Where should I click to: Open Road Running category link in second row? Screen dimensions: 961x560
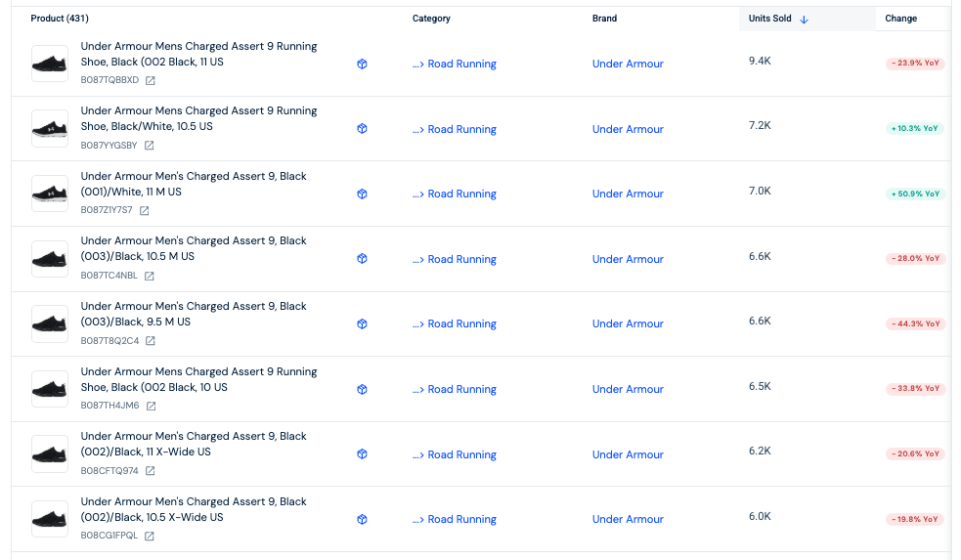coord(461,129)
